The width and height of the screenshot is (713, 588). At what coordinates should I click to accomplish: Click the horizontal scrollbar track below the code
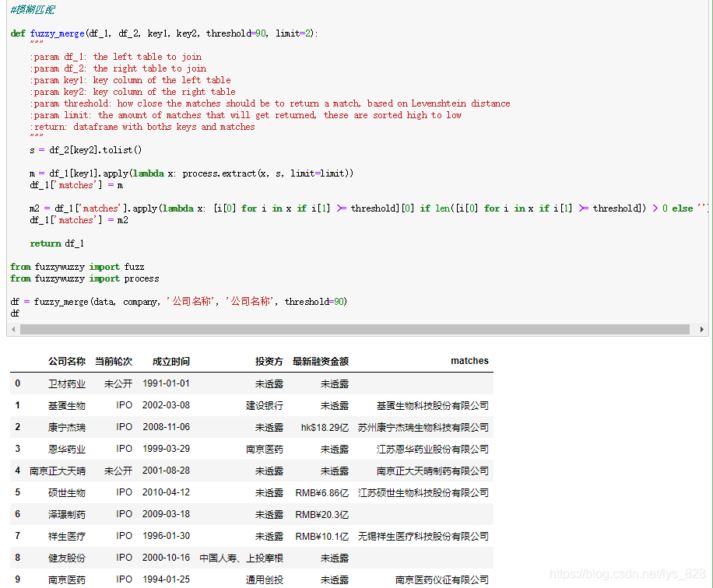[350, 329]
